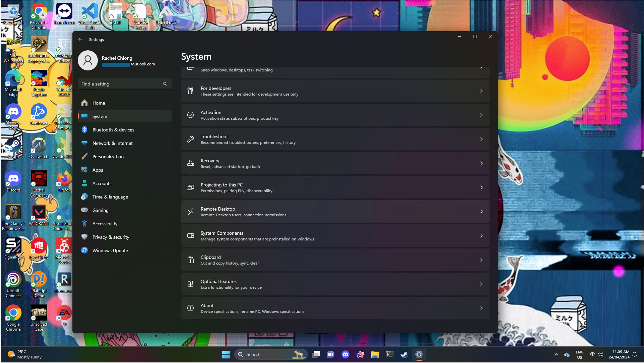This screenshot has width=644, height=363.
Task: Click the Windows Update navigation item
Action: [110, 250]
